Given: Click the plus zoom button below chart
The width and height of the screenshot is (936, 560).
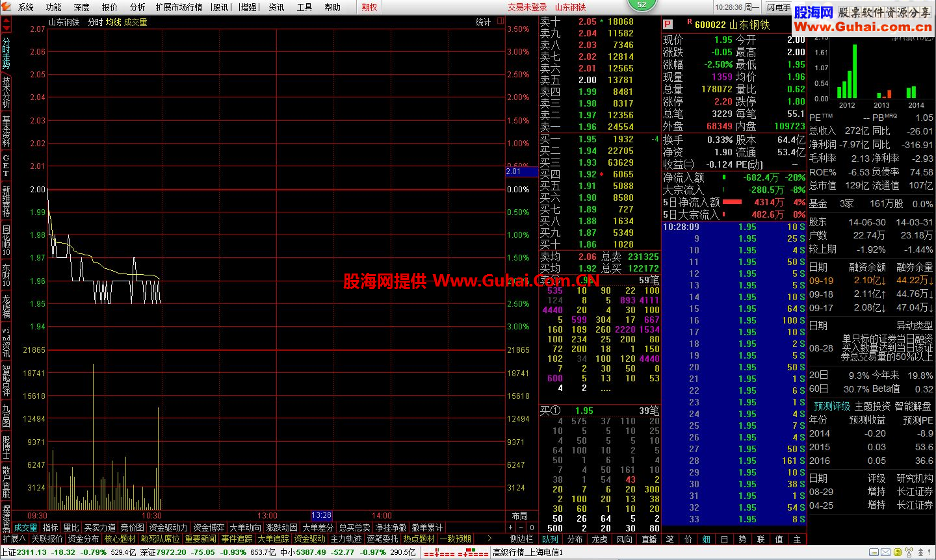Looking at the screenshot, I should tap(511, 528).
